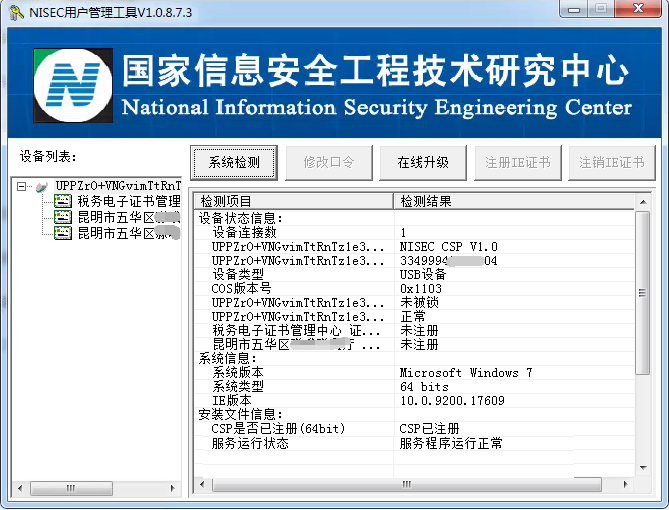Close the NISEC用户管理工具 window
Screen dimensions: 669x510
click(638, 9)
